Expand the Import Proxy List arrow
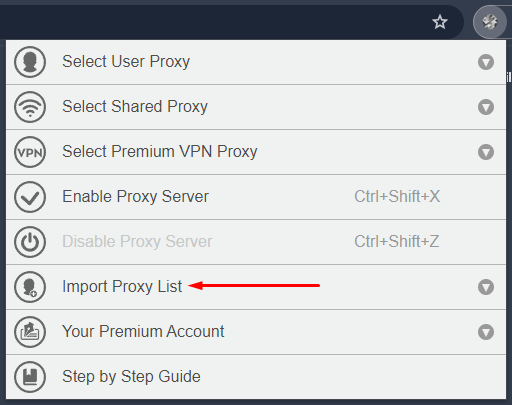 click(x=486, y=287)
